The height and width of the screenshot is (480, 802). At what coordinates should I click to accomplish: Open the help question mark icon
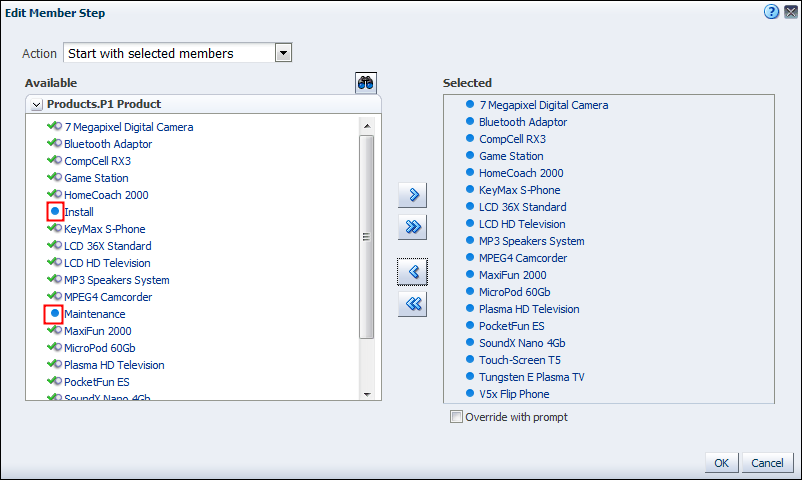point(771,12)
